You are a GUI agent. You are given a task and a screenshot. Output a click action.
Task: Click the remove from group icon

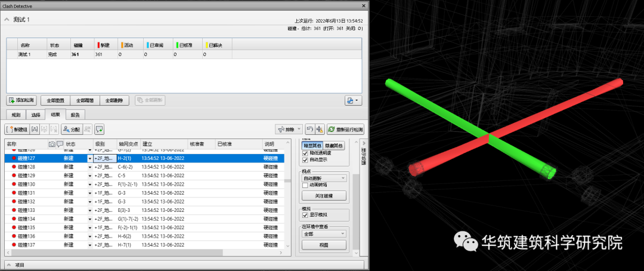[x=44, y=129]
